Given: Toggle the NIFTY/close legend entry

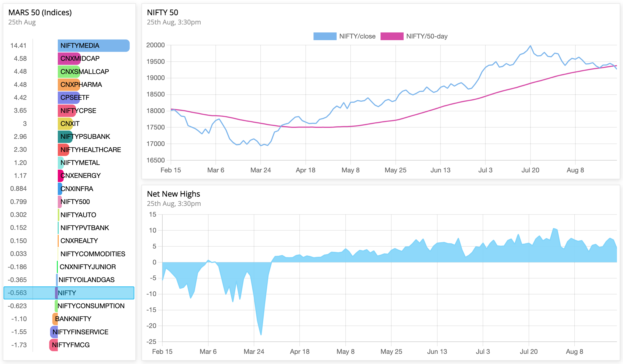Looking at the screenshot, I should coord(344,36).
